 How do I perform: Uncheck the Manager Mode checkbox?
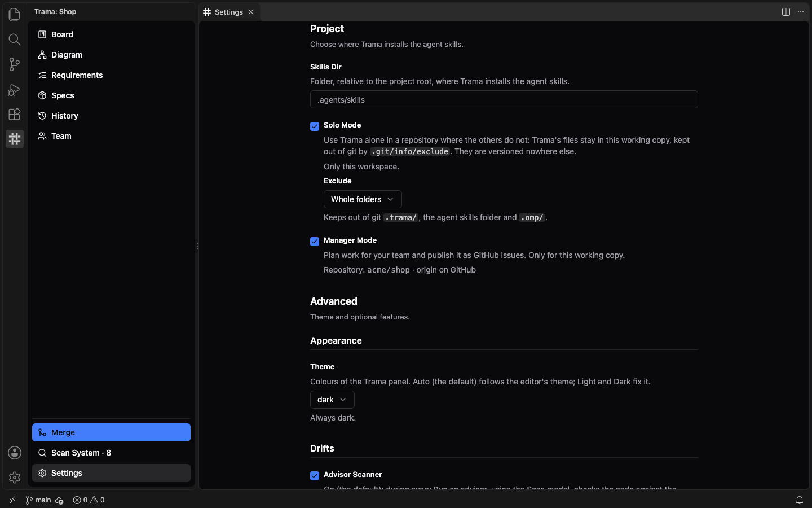pyautogui.click(x=315, y=242)
